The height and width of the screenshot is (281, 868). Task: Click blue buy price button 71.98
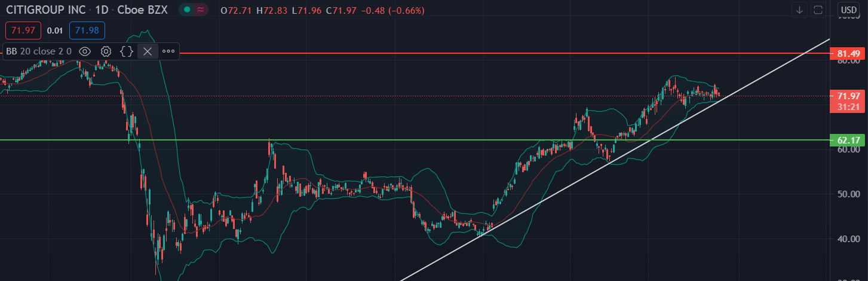coord(87,30)
